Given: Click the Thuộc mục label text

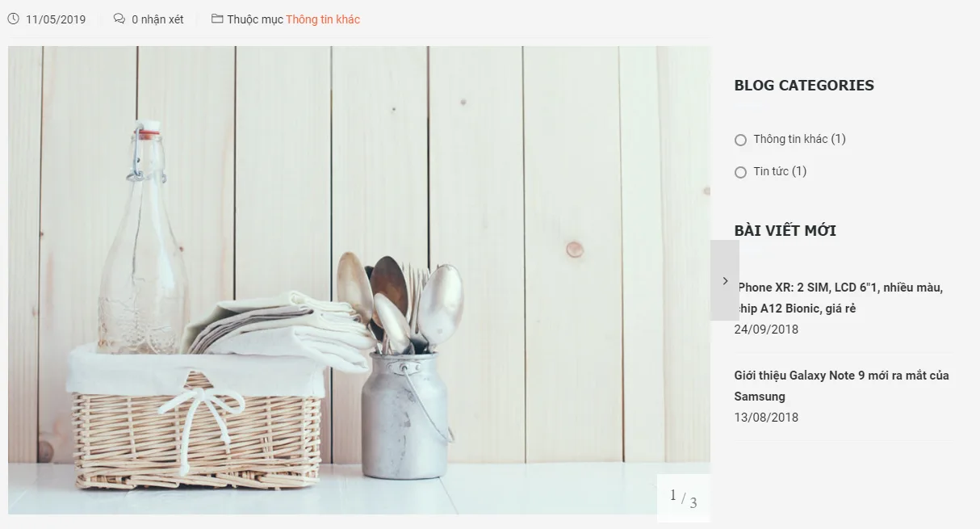Looking at the screenshot, I should 255,19.
